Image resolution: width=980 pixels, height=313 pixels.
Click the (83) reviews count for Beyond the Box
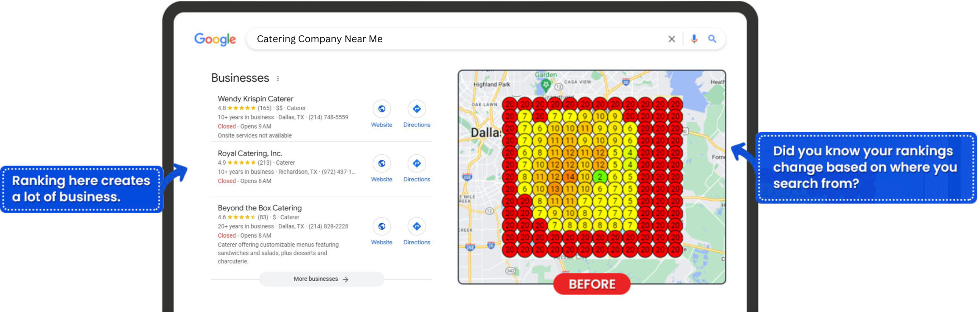point(263,217)
